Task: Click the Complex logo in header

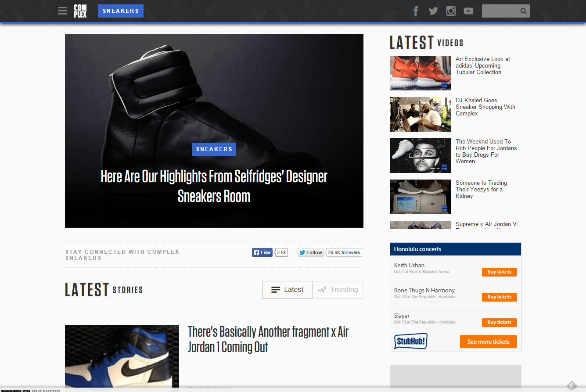Action: point(80,11)
